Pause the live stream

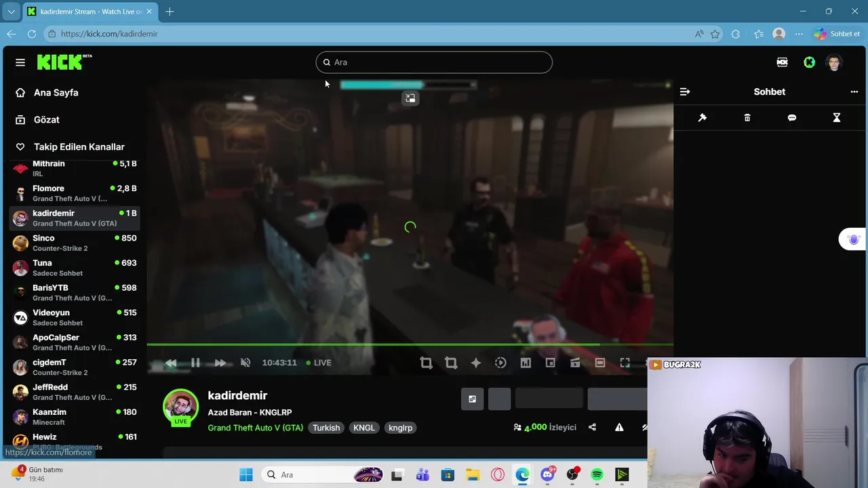[x=195, y=363]
